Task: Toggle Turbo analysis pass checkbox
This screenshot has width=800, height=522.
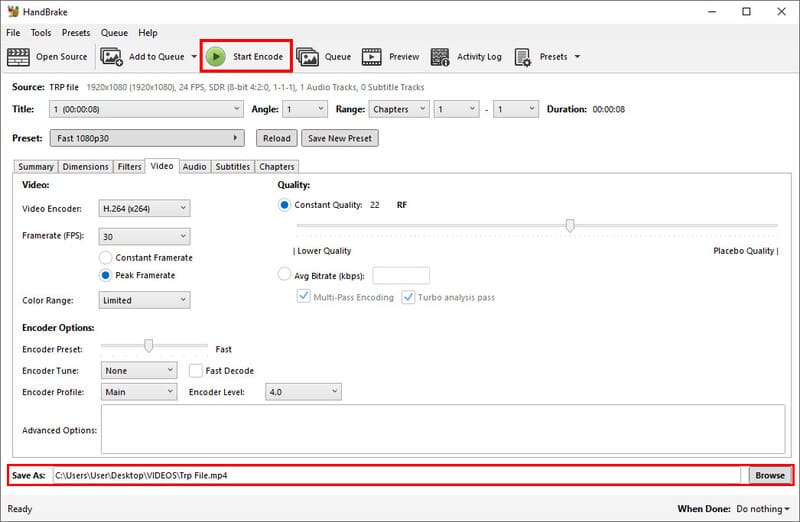Action: pos(408,297)
